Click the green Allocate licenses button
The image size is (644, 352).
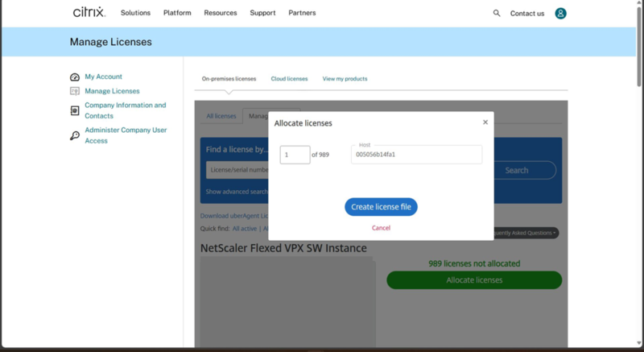tap(474, 280)
